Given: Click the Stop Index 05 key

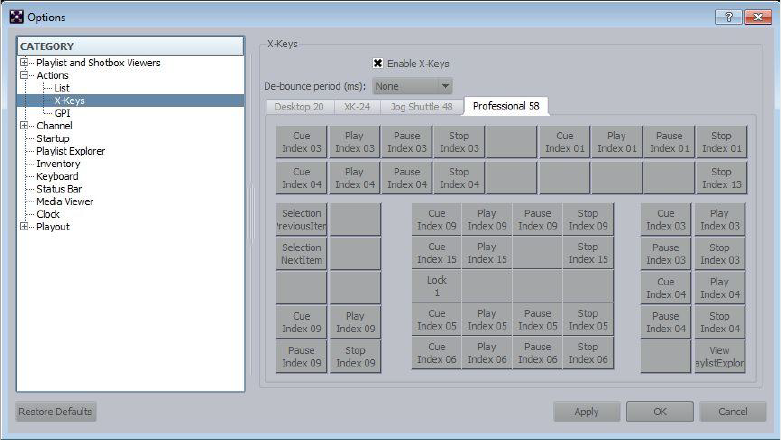Looking at the screenshot, I should tap(588, 319).
